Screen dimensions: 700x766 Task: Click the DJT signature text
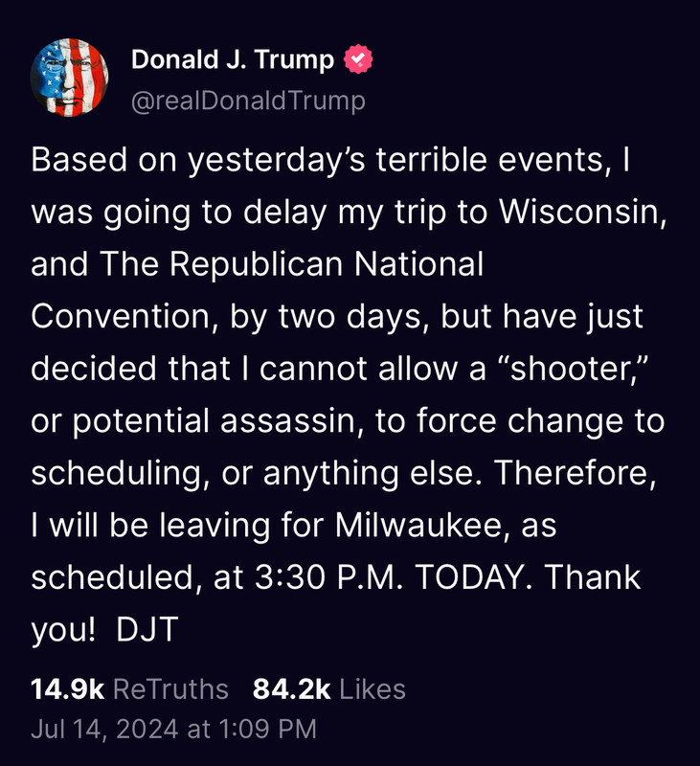click(147, 629)
